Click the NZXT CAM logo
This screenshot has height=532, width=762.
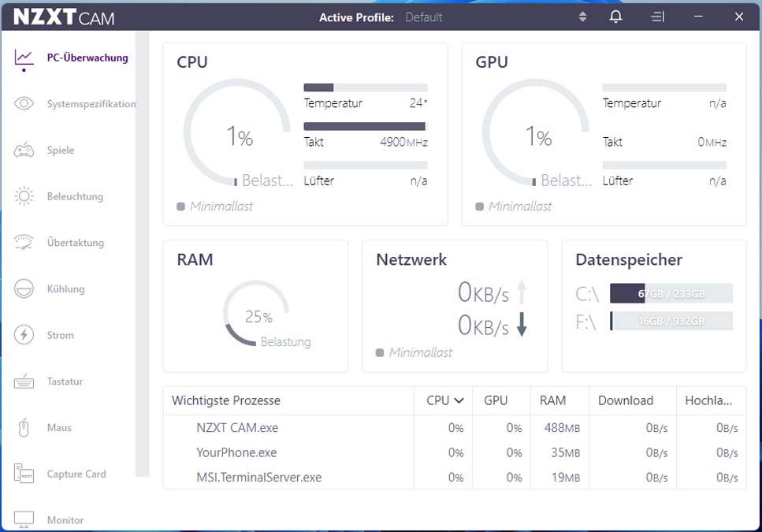[64, 17]
